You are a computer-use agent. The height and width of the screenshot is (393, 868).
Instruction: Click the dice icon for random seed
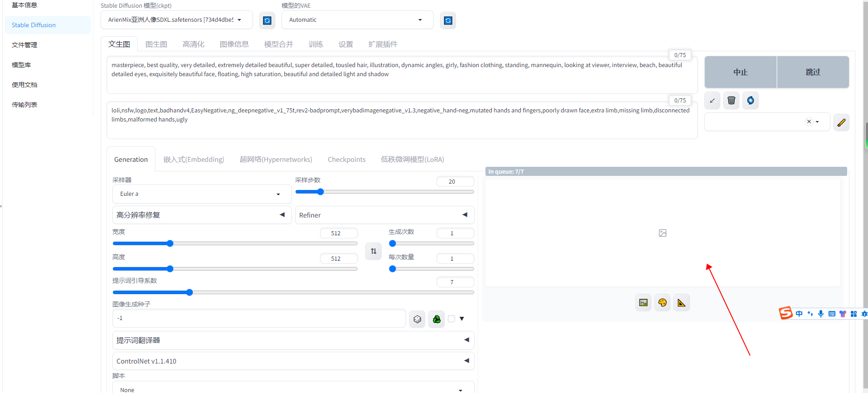(417, 319)
